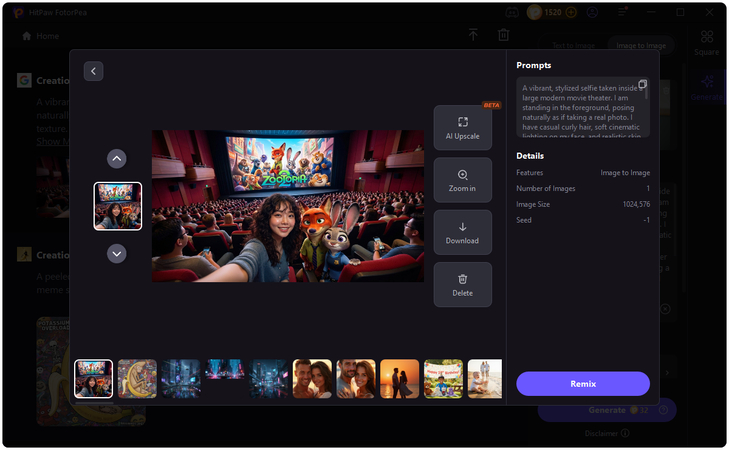Download the generated image
Viewport: 729px width, 450px height.
(462, 233)
